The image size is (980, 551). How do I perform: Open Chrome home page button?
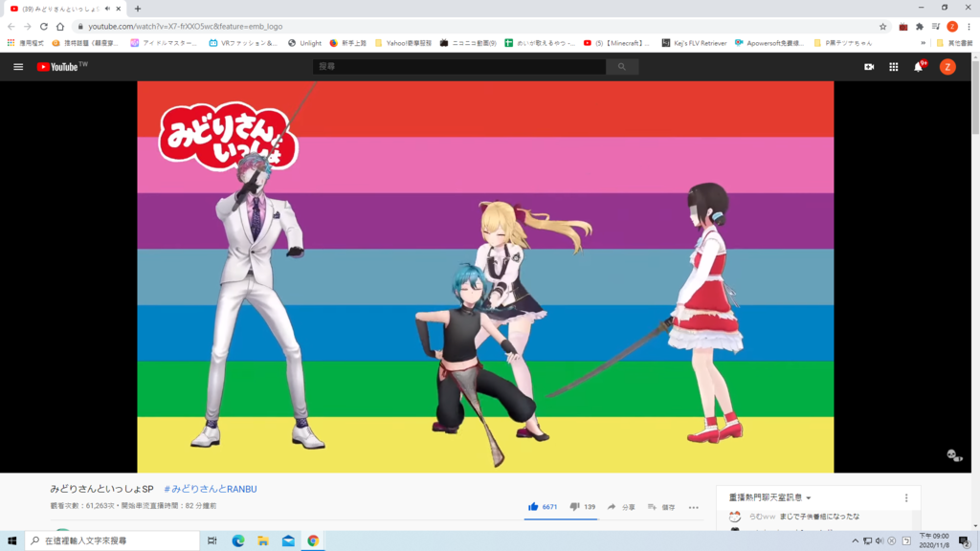pyautogui.click(x=60, y=26)
